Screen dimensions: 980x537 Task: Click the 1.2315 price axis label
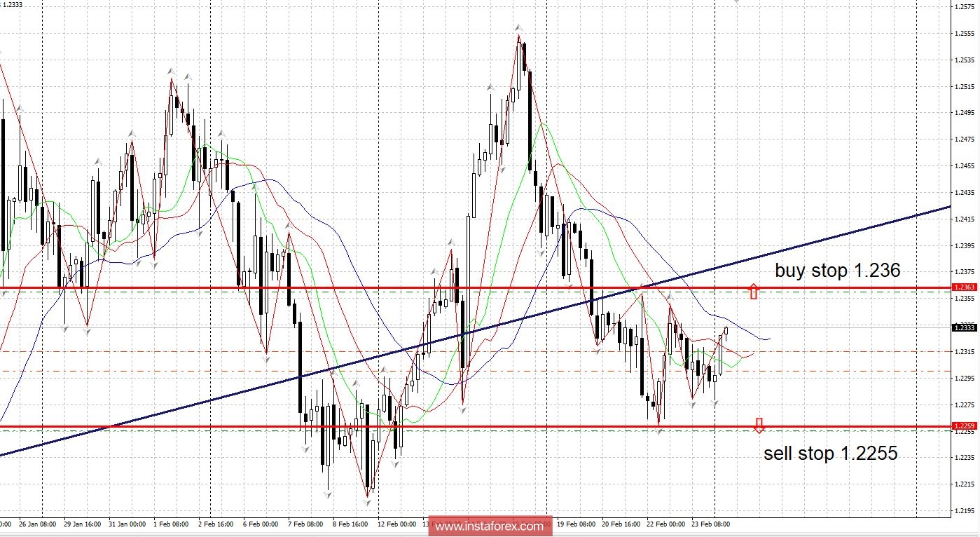[965, 352]
